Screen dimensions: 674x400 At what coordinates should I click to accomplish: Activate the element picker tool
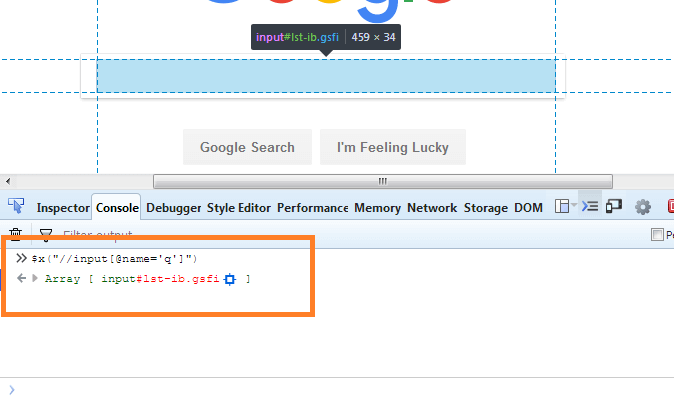16,206
